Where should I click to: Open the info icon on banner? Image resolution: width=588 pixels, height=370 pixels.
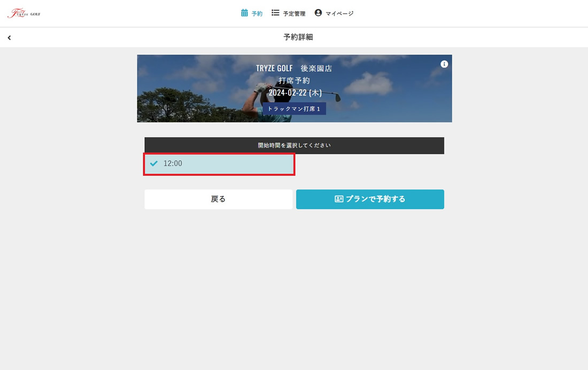[444, 64]
